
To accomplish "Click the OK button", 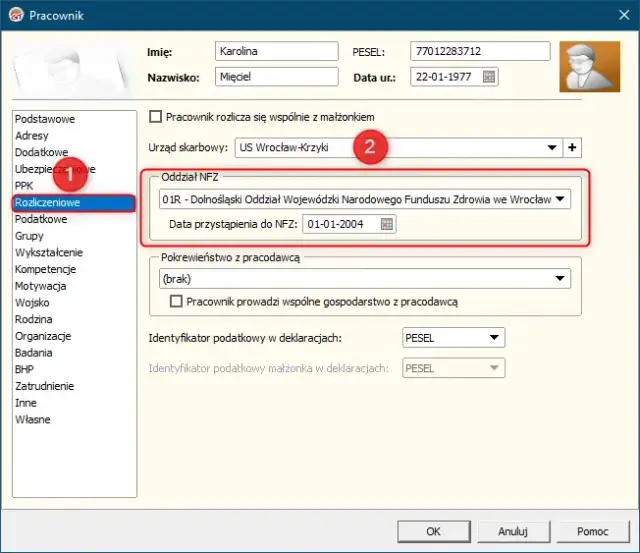I will coord(433,531).
